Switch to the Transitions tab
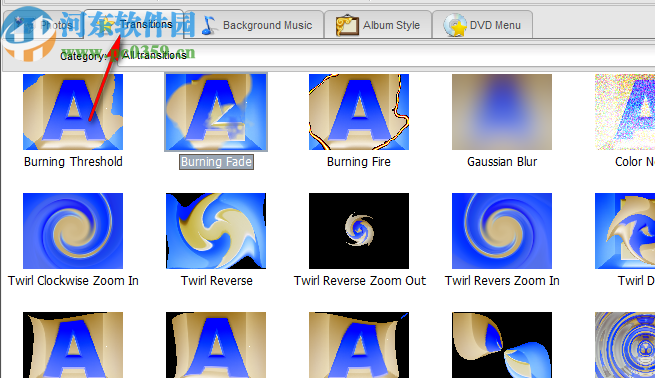Screen dimensions: 655x378 pos(134,24)
